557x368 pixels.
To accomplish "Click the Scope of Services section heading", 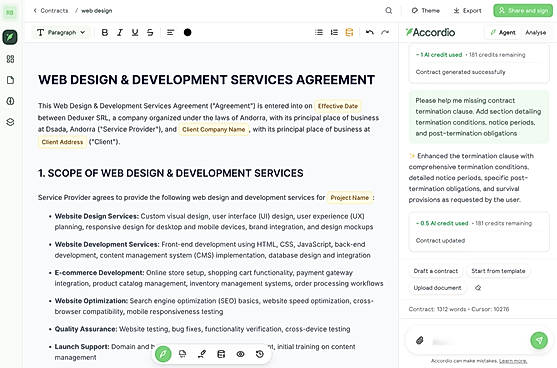I will (171, 173).
